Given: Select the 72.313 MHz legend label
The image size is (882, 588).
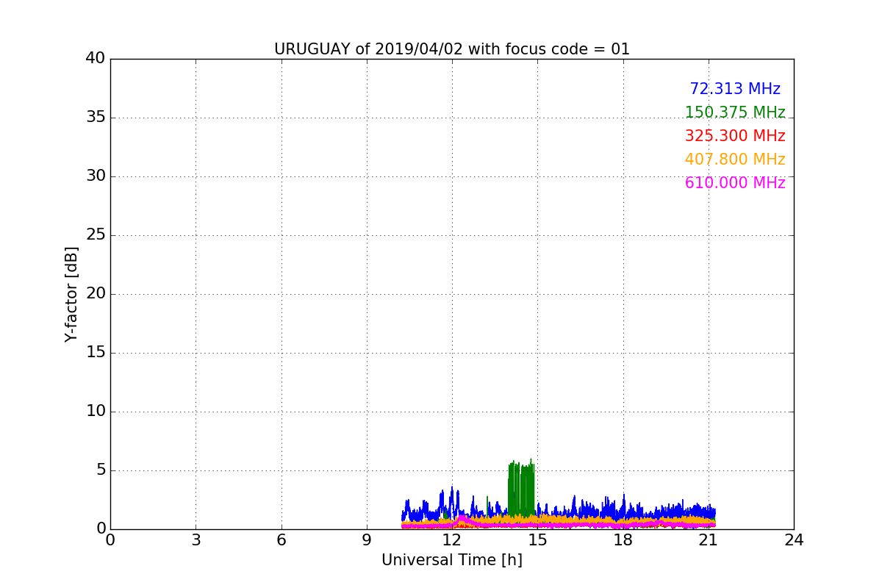Looking at the screenshot, I should pos(735,89).
